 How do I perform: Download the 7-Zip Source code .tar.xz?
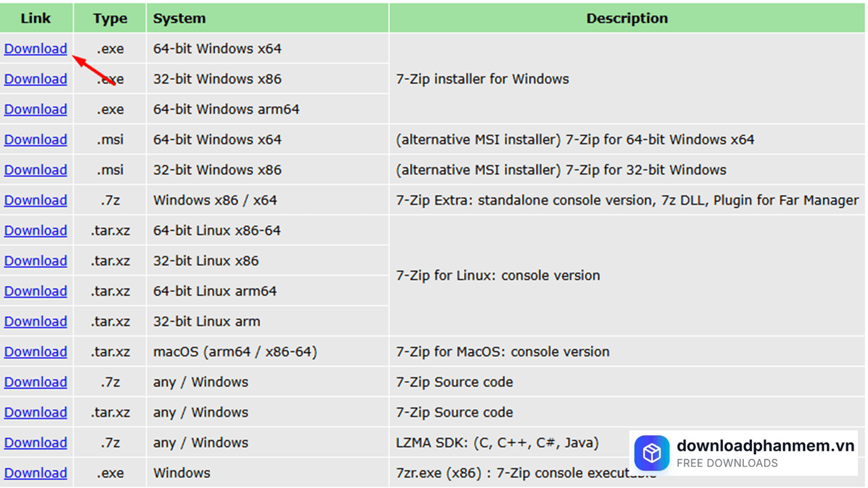pos(35,412)
